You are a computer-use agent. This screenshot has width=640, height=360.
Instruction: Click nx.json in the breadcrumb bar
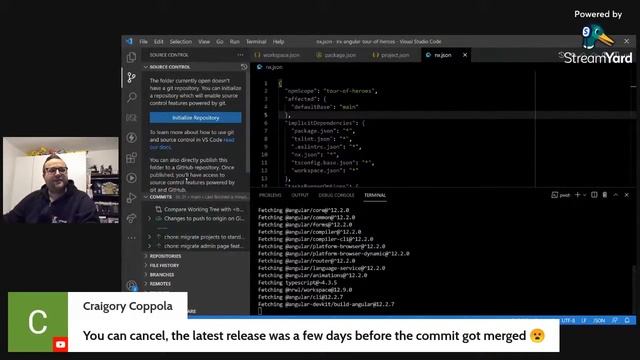pyautogui.click(x=273, y=67)
